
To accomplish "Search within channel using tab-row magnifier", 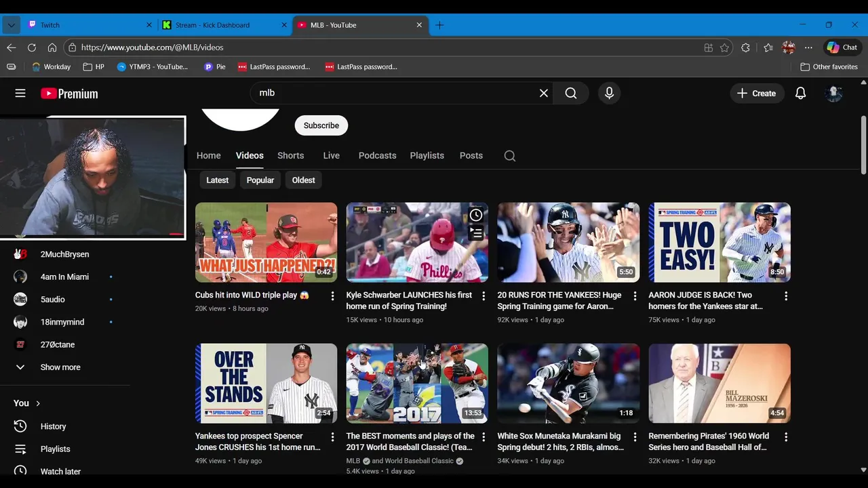I will [x=510, y=156].
